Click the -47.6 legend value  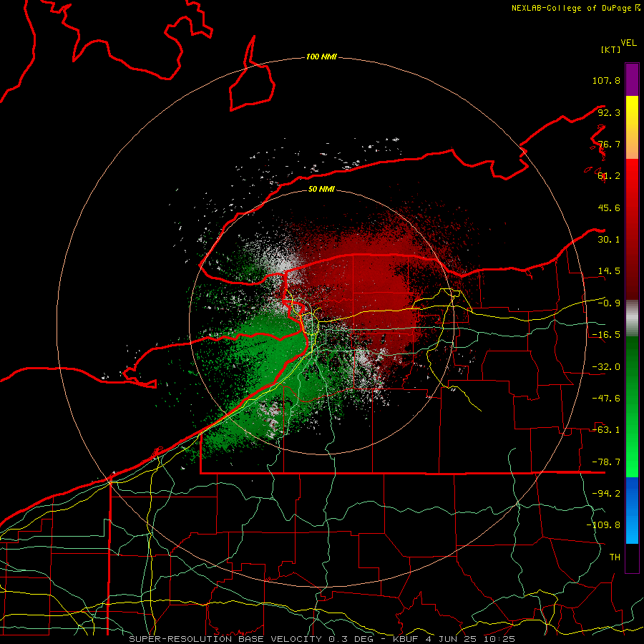point(606,399)
